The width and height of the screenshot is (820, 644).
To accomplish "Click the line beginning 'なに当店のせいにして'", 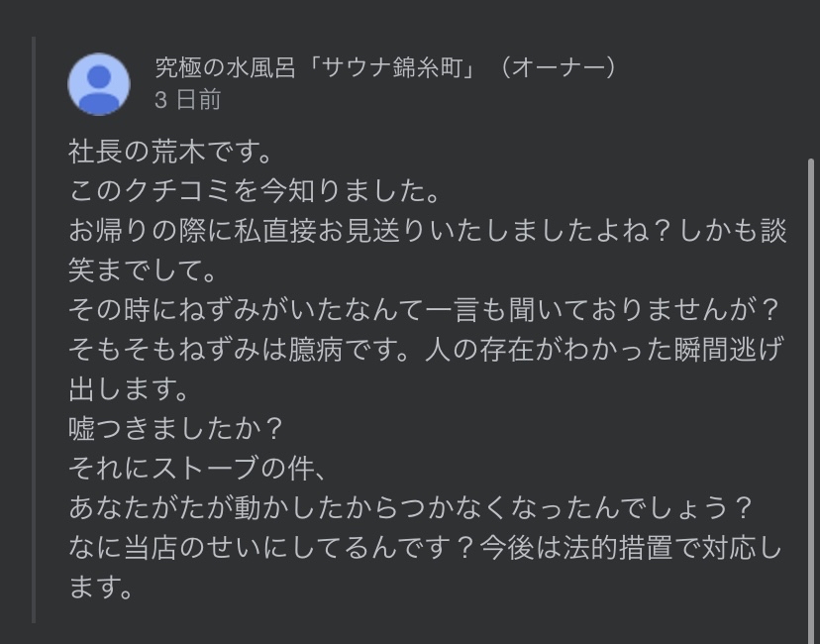I will coord(425,548).
